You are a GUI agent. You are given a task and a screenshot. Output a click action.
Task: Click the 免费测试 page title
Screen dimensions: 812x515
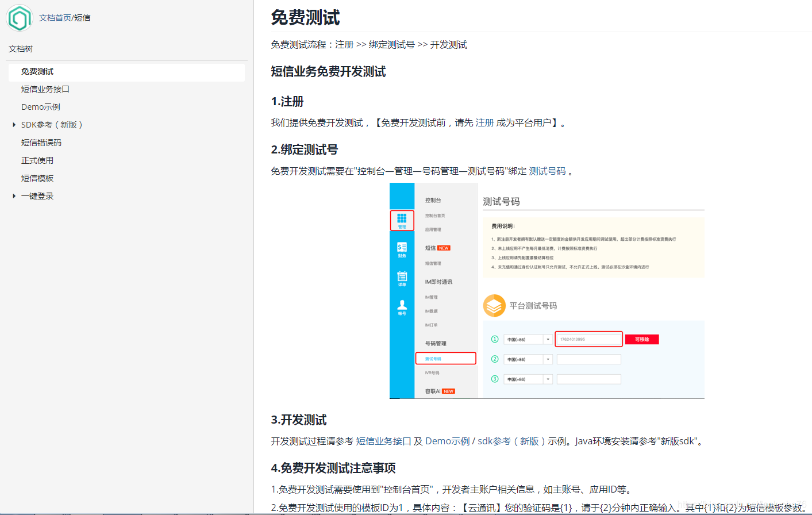click(x=305, y=17)
